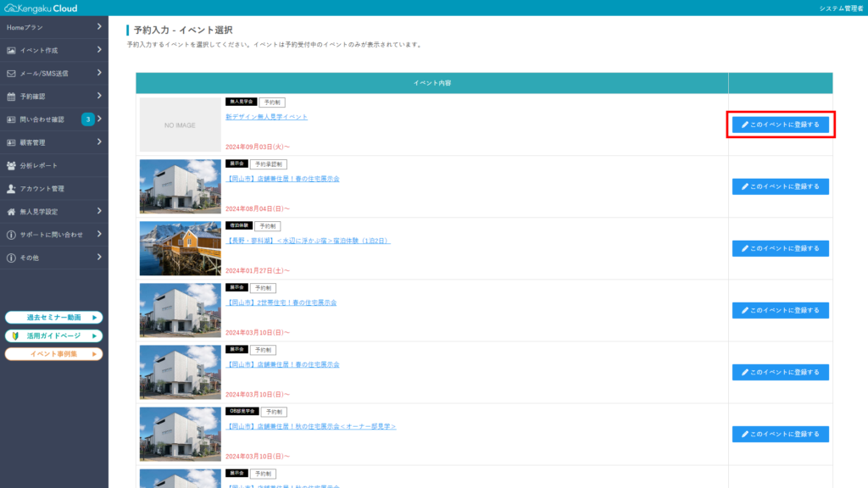
Task: Register for 新デザイン無人見学イベント with its button
Action: (781, 125)
